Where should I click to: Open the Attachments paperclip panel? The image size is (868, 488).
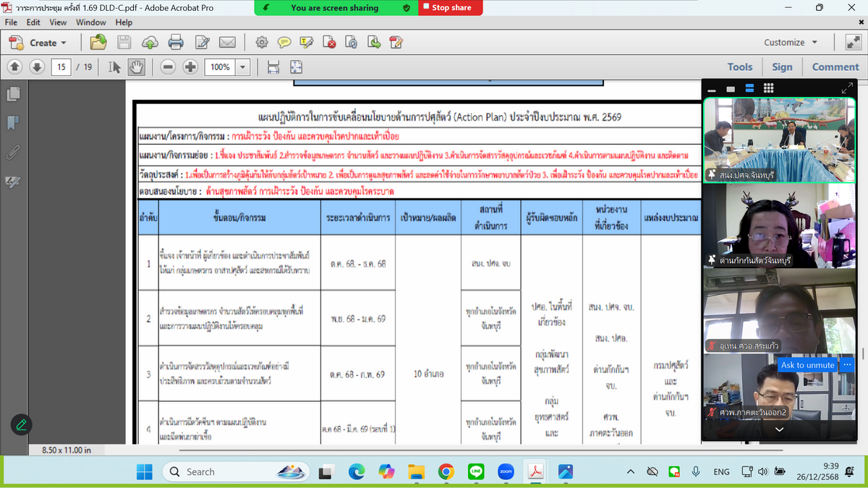13,153
